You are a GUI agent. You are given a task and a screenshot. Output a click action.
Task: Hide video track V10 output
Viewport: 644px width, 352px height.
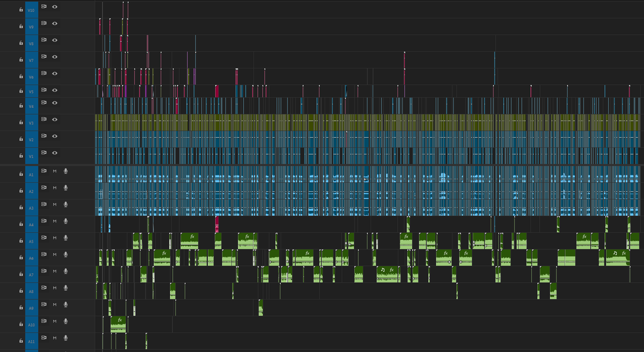pyautogui.click(x=55, y=6)
